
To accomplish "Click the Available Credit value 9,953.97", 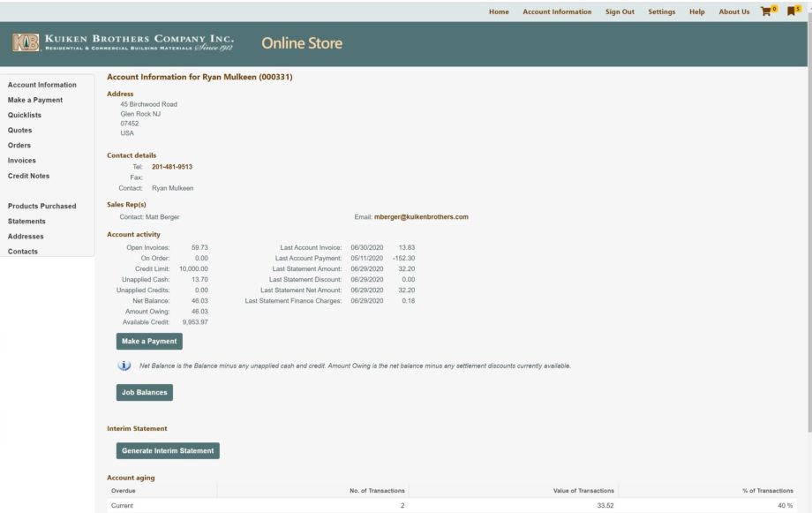I will [195, 322].
